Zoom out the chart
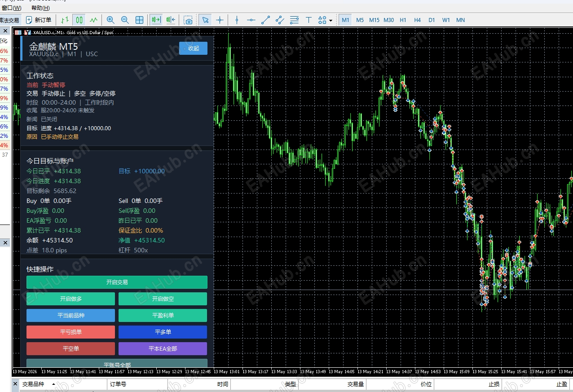 click(125, 20)
